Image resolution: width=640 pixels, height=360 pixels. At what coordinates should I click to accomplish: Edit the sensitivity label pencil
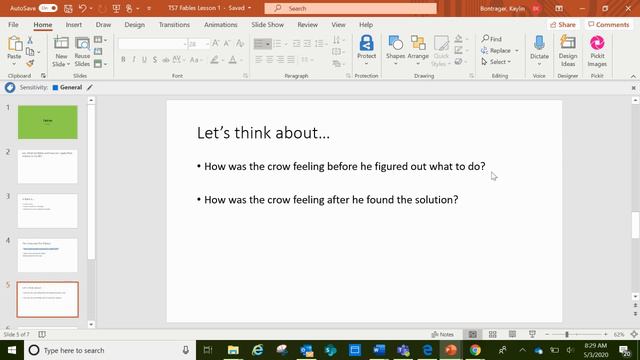(90, 87)
